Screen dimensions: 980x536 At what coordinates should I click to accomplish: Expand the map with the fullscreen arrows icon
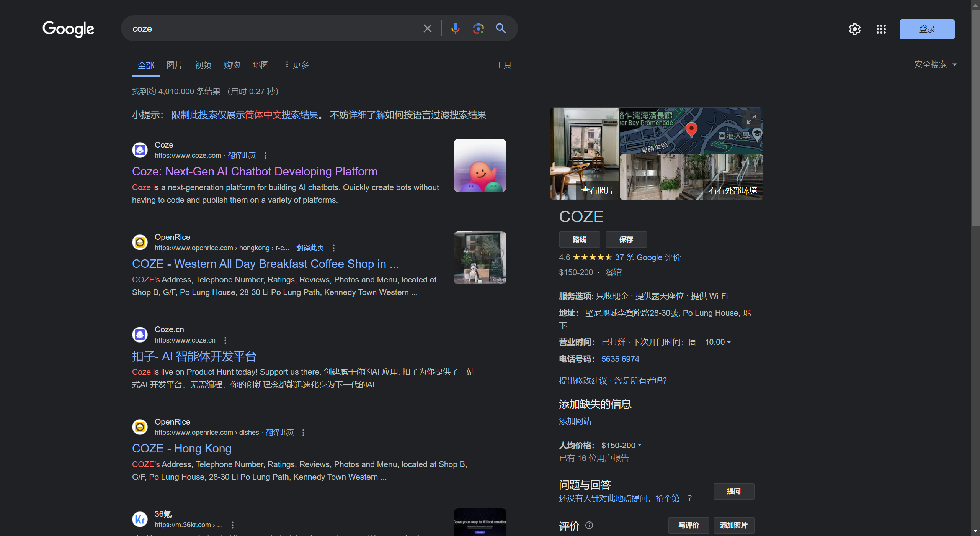[x=751, y=119]
